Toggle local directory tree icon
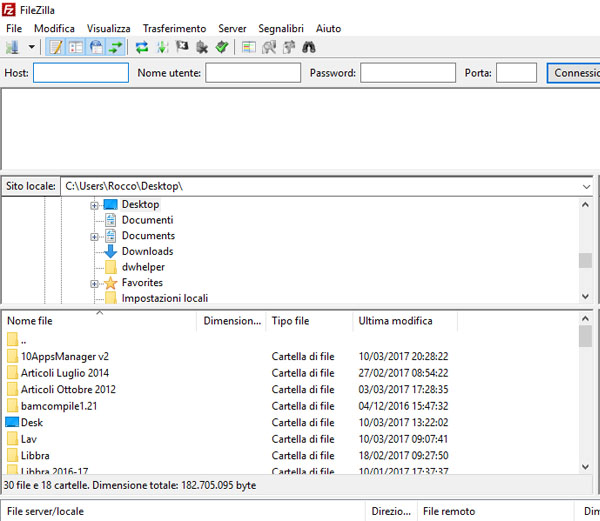The width and height of the screenshot is (600, 521). 76,47
